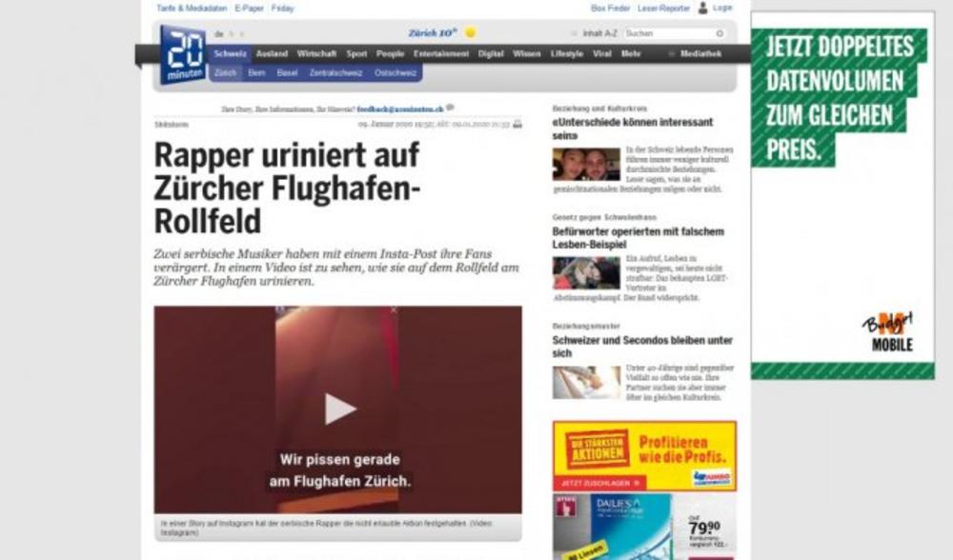Screen dimensions: 953x560
Task: Click the sunny weather icon
Action: click(x=470, y=32)
